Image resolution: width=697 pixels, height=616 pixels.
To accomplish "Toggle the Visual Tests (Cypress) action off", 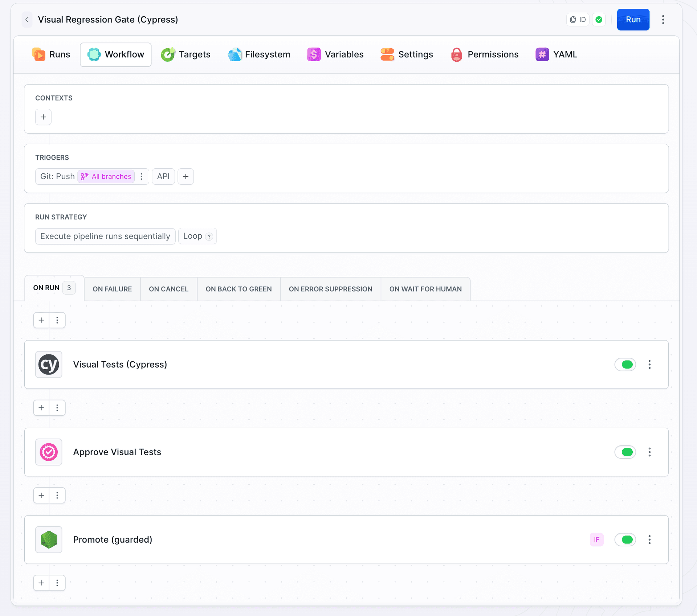I will (x=625, y=365).
